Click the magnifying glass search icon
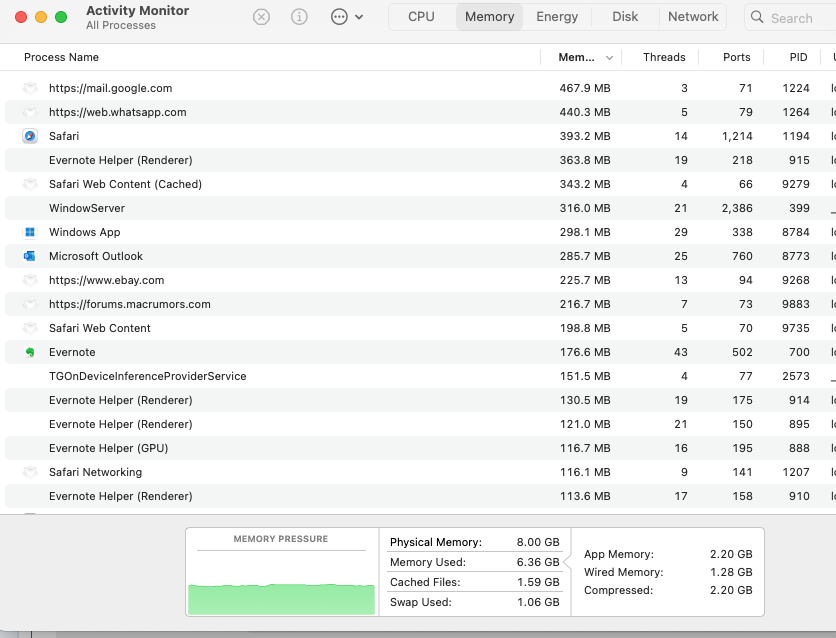 tap(757, 17)
